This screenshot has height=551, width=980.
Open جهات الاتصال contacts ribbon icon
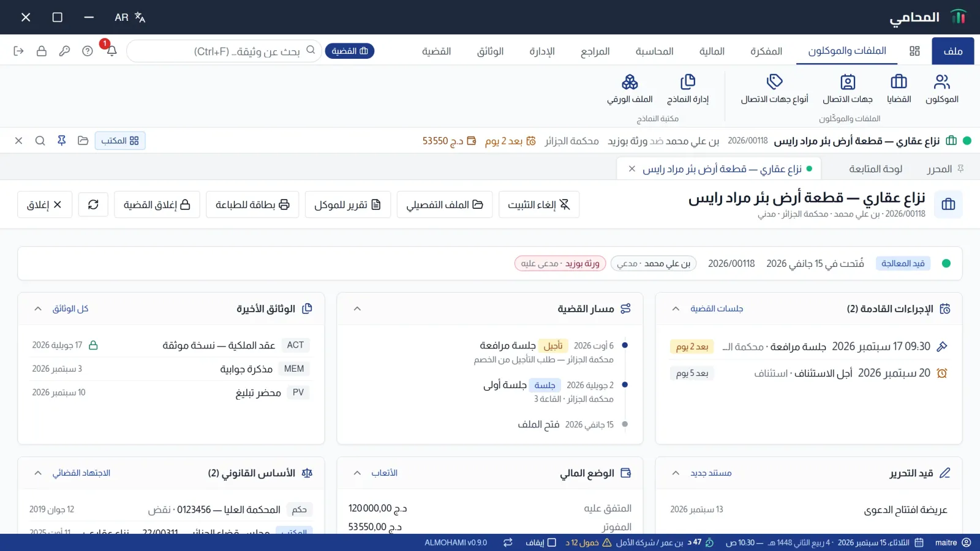(x=848, y=89)
